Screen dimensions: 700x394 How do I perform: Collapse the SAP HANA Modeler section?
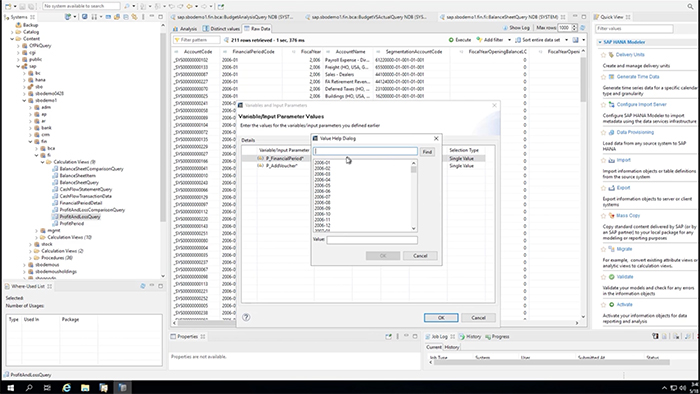[x=600, y=42]
